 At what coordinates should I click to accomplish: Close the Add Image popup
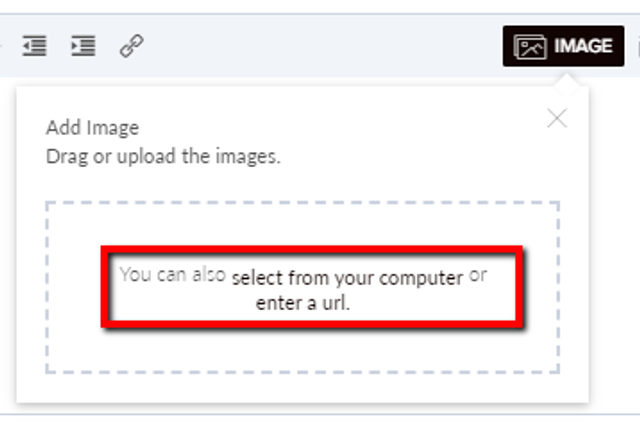coord(557,118)
